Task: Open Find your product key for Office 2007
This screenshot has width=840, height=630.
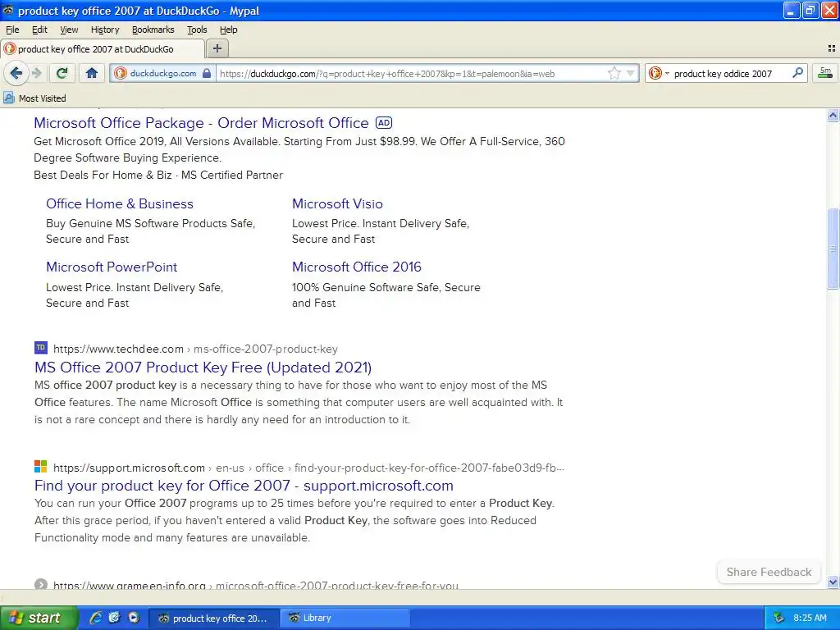Action: [244, 486]
